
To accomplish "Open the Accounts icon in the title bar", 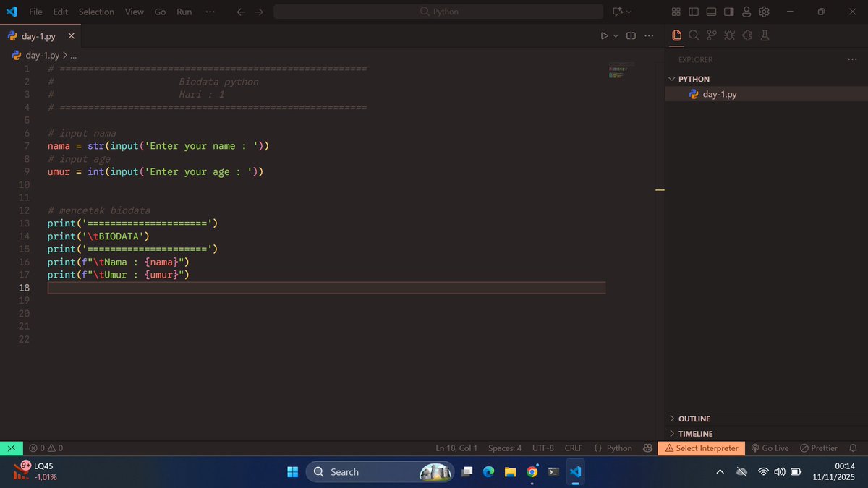I will 746,12.
